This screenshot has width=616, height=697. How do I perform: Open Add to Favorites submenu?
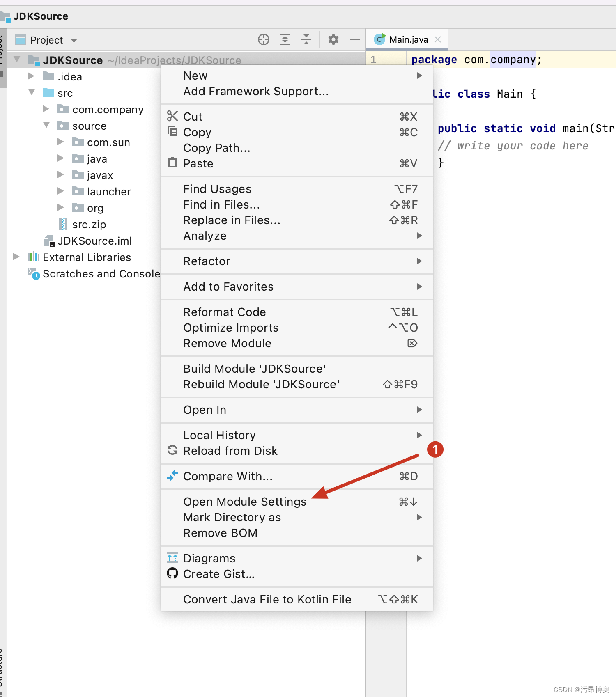[297, 287]
